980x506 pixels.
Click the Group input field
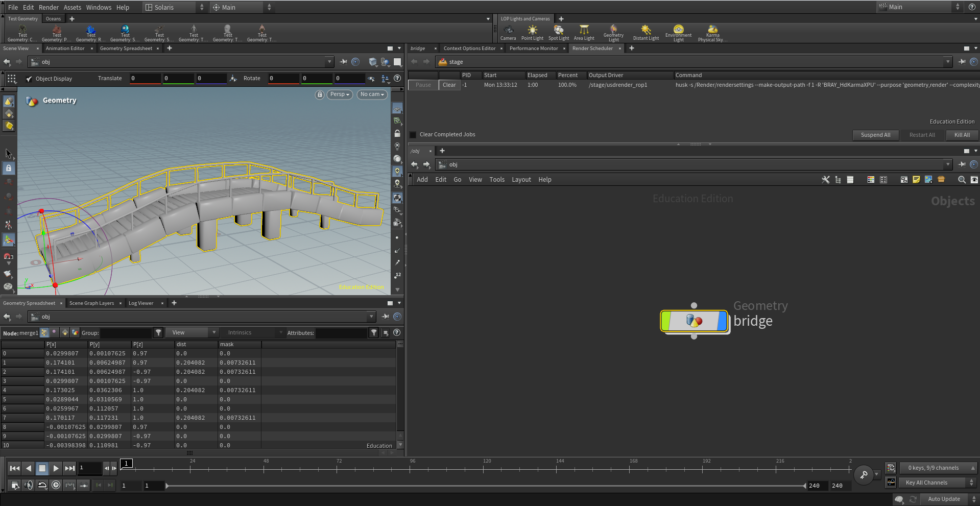[126, 333]
